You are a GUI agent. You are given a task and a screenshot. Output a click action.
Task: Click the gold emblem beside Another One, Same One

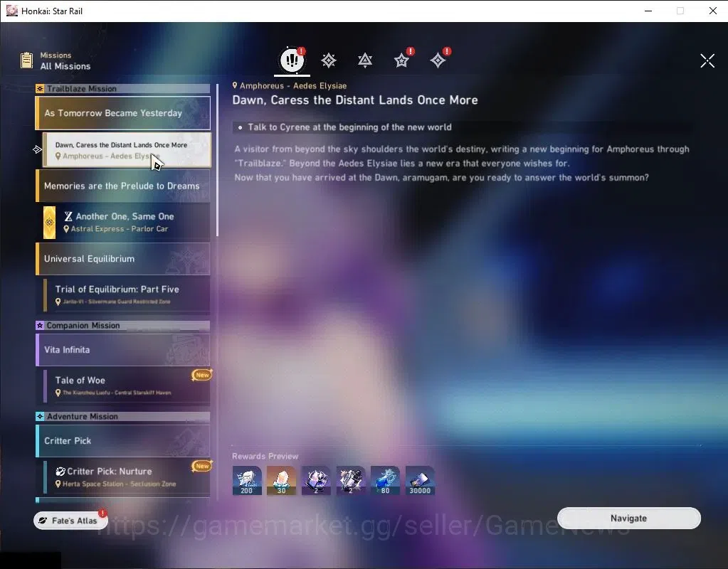click(49, 223)
